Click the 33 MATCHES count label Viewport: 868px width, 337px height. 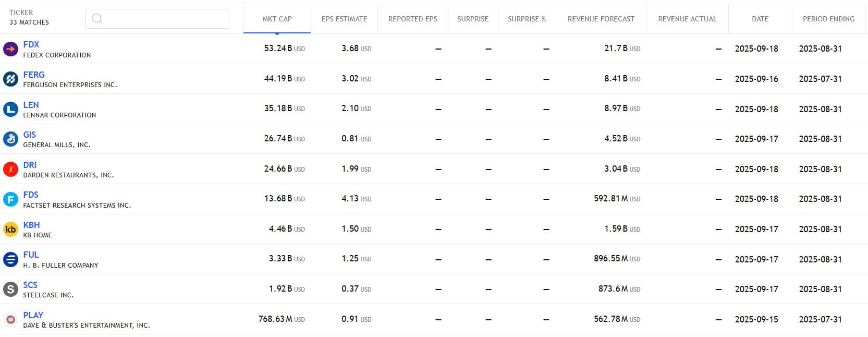29,22
